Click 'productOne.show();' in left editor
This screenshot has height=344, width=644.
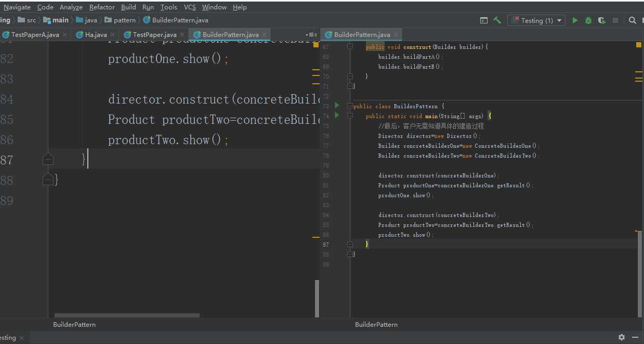coord(168,59)
